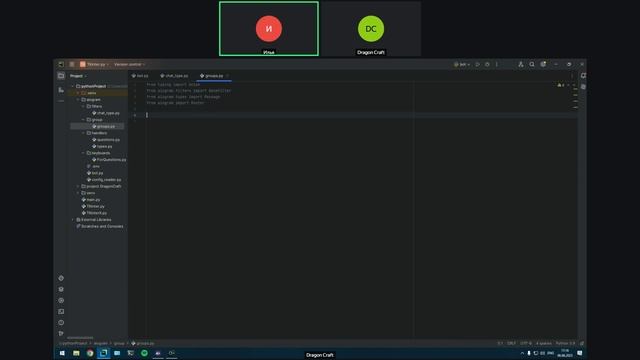Click the aiogram breadcrumb in status bar

100,344
